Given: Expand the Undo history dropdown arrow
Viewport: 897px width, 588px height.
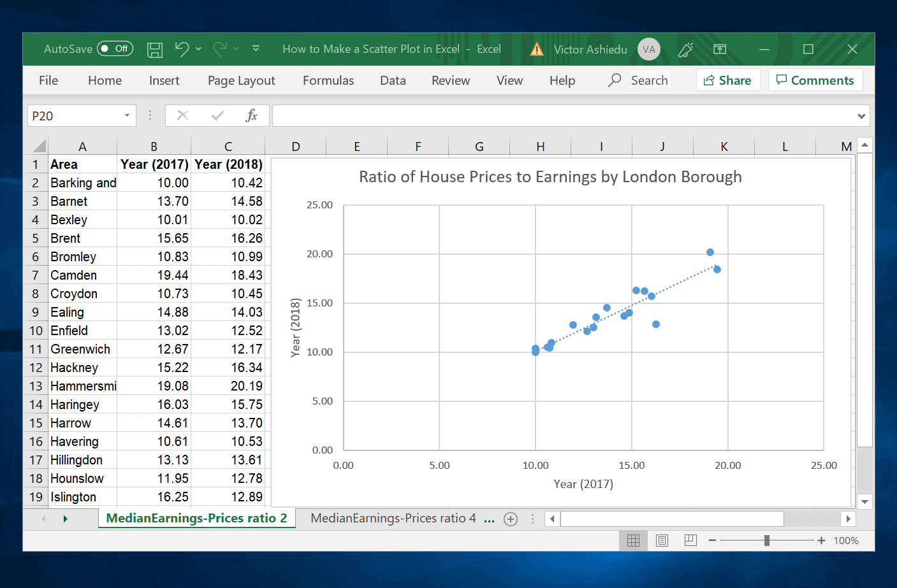Looking at the screenshot, I should 198,49.
